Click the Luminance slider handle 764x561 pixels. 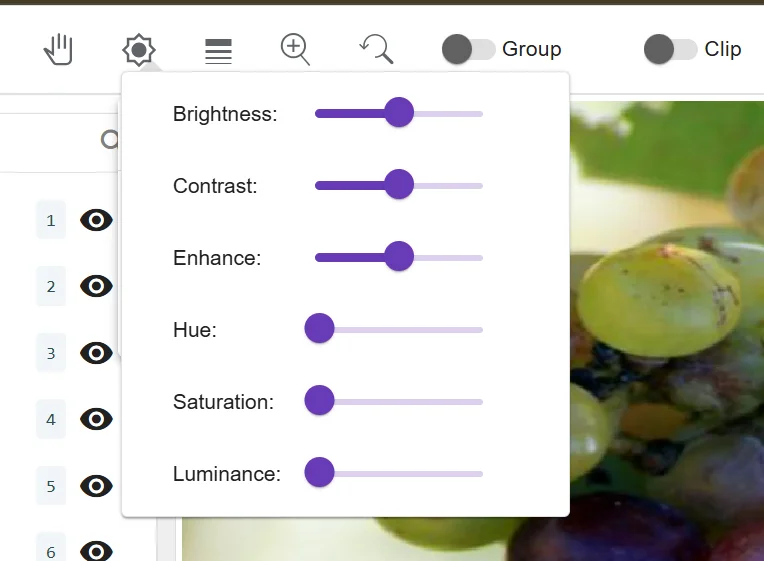(319, 472)
